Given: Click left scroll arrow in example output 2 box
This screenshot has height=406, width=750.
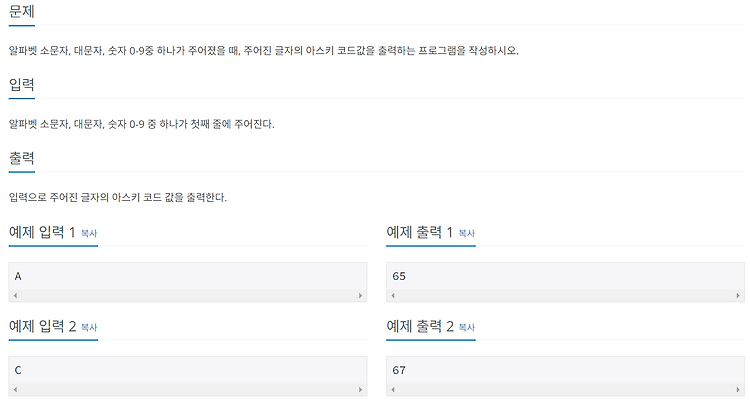Looking at the screenshot, I should (393, 390).
